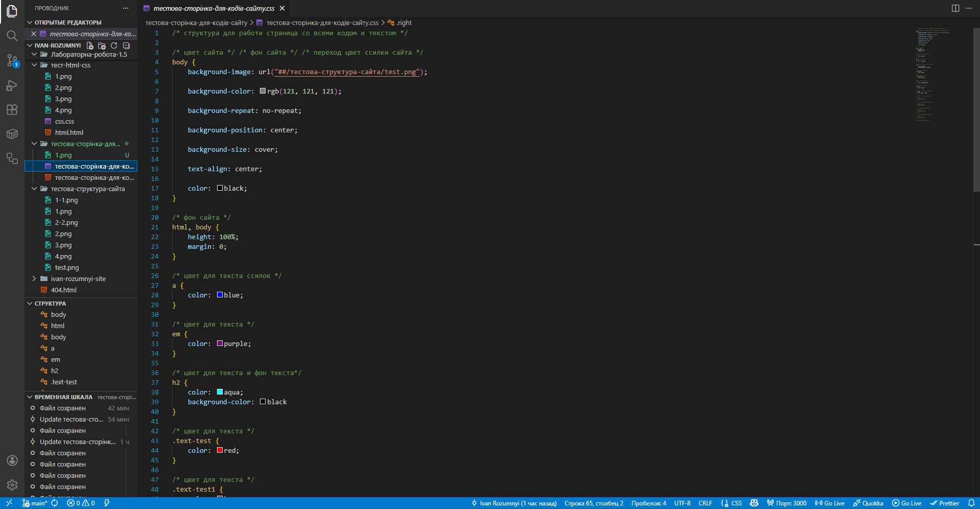Click the Split Editor icon
Viewport: 980px width, 509px height.
tap(955, 8)
